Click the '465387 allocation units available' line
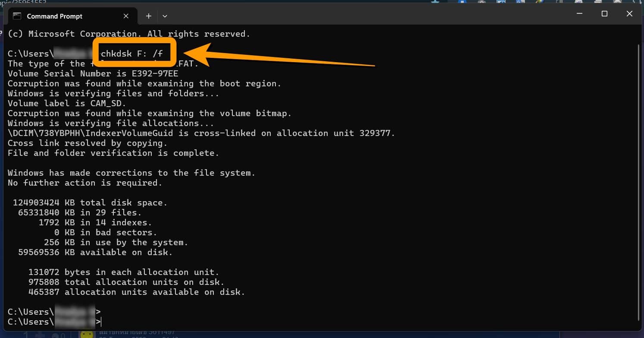Viewport: 644px width, 338px height. [x=137, y=292]
